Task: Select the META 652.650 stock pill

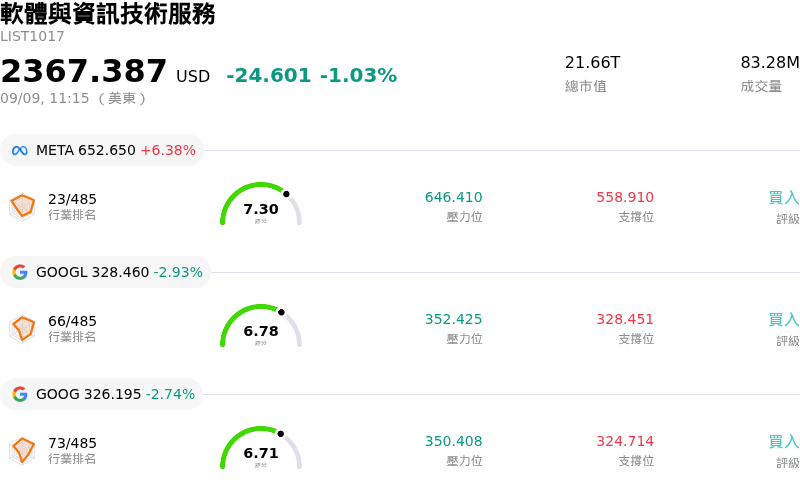Action: 102,150
